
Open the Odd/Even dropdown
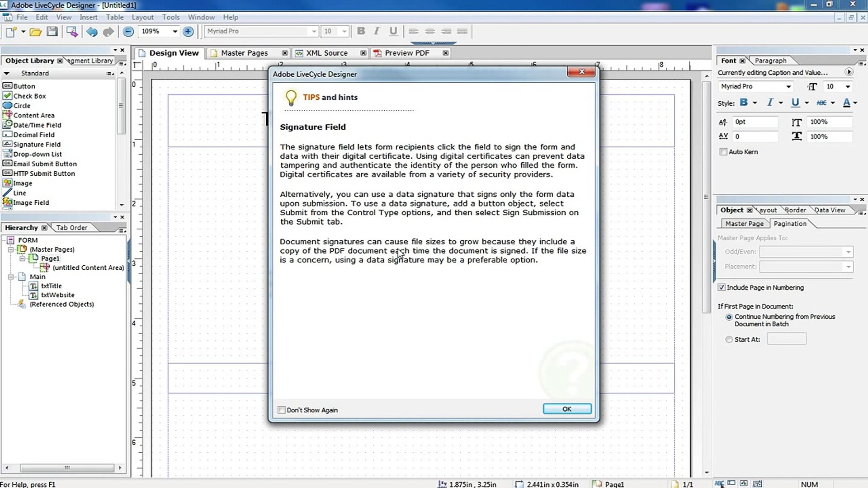tap(848, 252)
